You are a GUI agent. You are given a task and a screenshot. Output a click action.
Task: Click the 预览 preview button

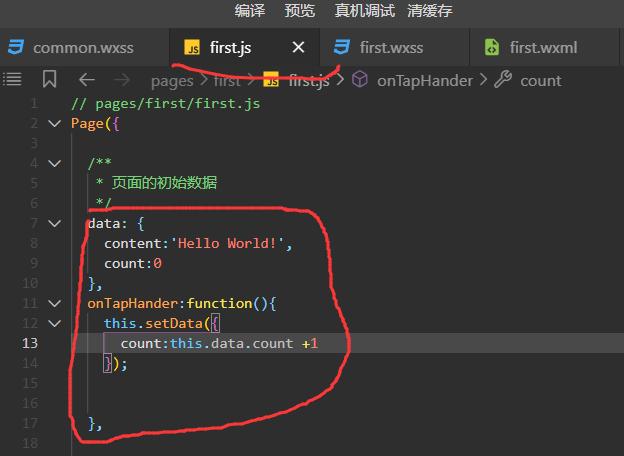(300, 10)
